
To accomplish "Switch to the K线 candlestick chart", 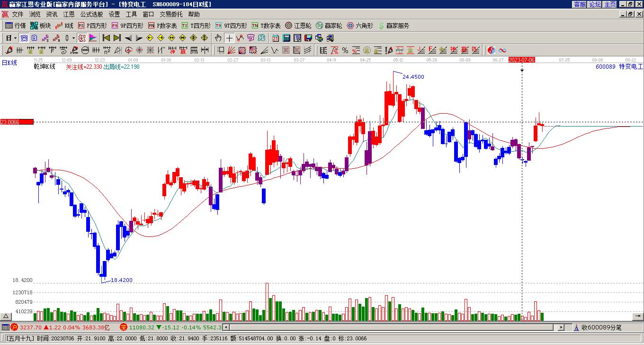I will point(64,26).
